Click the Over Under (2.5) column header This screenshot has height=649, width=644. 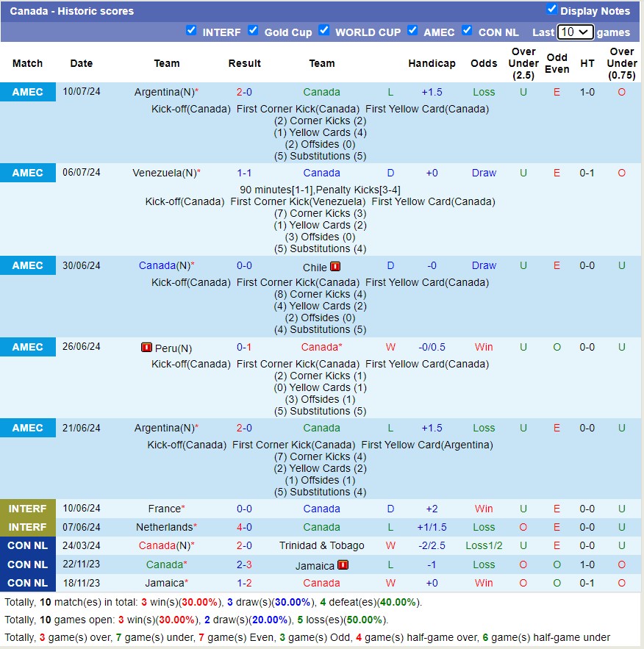[x=523, y=63]
